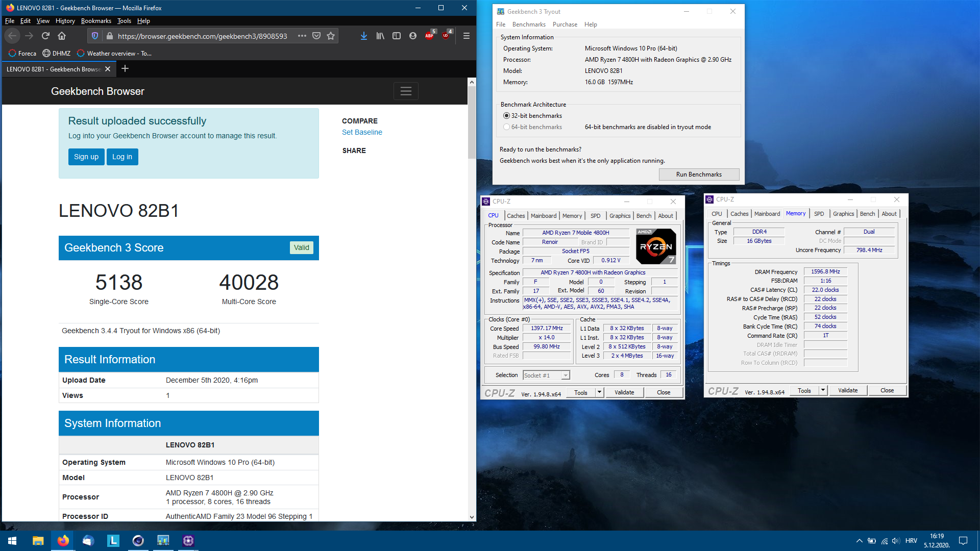The height and width of the screenshot is (551, 980).
Task: Open the Firefox library icon
Action: click(x=380, y=36)
